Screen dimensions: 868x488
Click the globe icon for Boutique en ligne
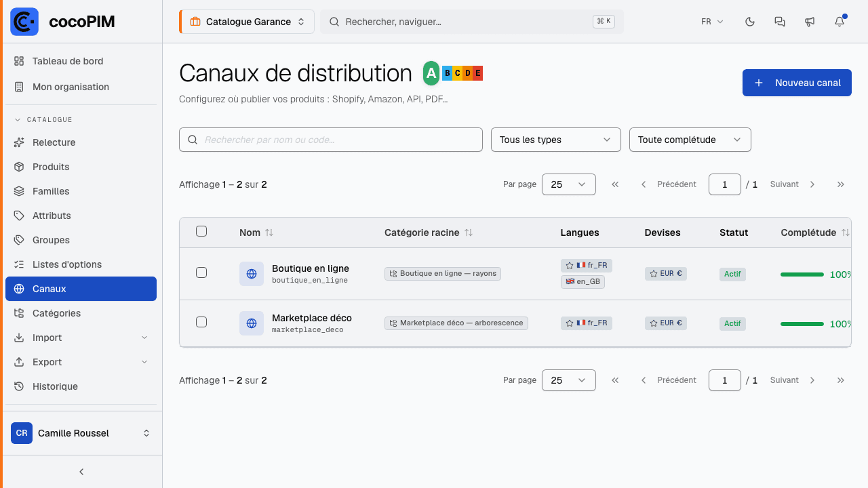coord(252,274)
